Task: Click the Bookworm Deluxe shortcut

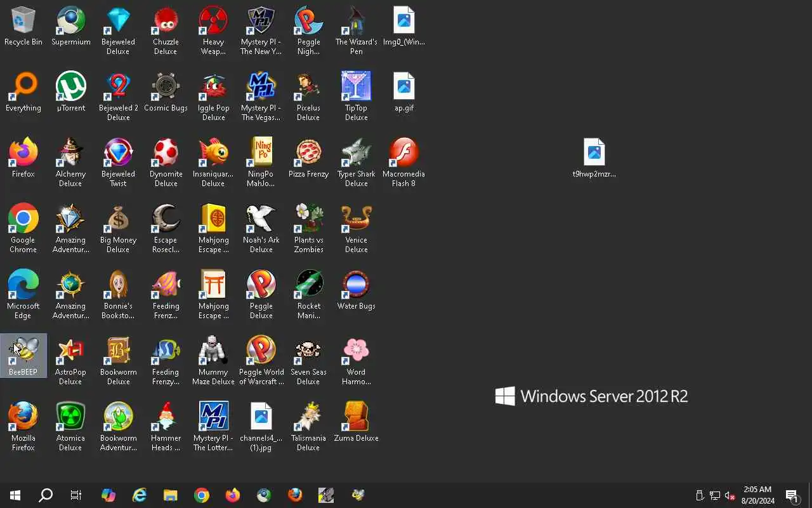Action: point(118,361)
